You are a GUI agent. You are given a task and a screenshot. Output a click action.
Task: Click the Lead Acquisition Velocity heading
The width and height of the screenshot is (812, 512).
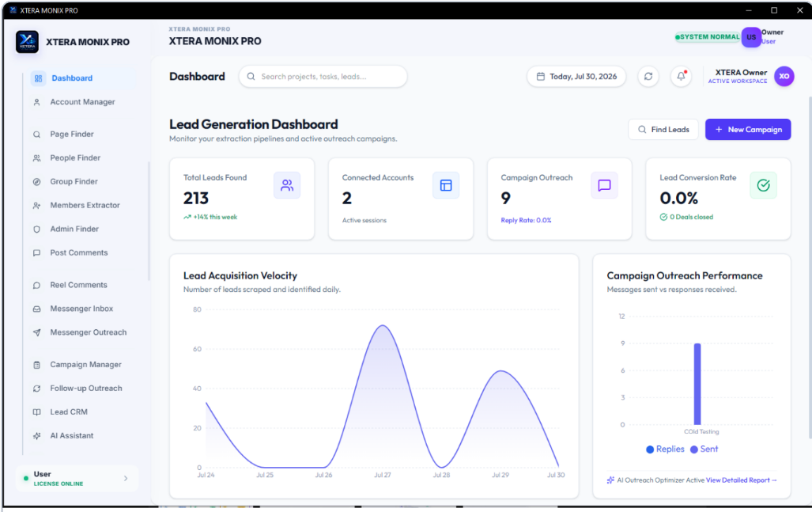tap(240, 275)
